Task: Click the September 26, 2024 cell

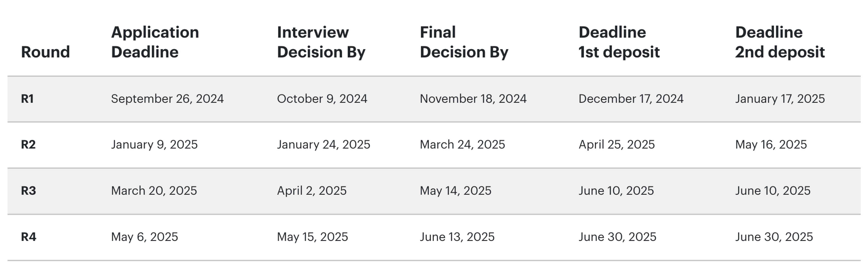Action: point(167,99)
